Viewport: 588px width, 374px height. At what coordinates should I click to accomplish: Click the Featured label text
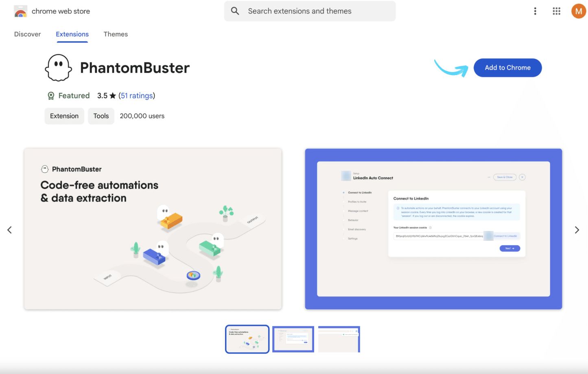coord(74,96)
